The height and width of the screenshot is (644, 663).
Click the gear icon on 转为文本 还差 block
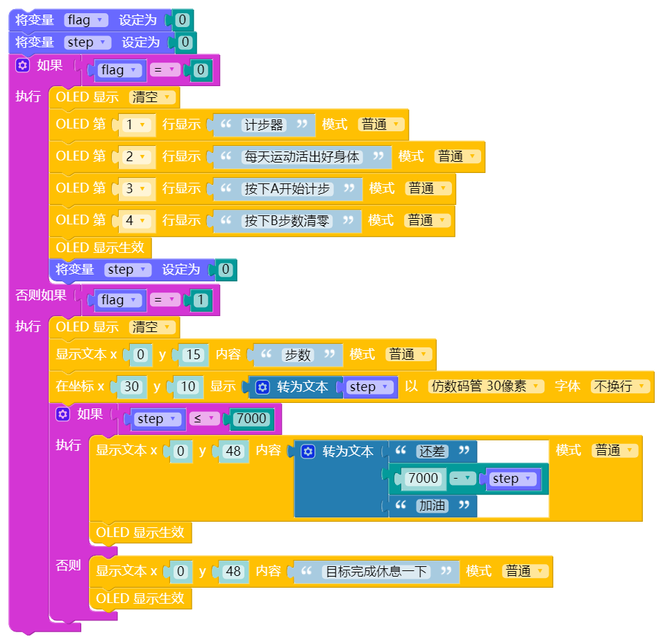(x=308, y=452)
